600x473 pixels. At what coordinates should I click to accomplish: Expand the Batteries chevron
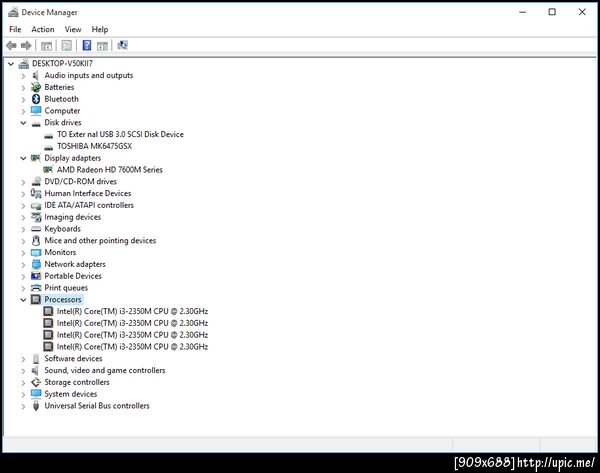[x=23, y=88]
